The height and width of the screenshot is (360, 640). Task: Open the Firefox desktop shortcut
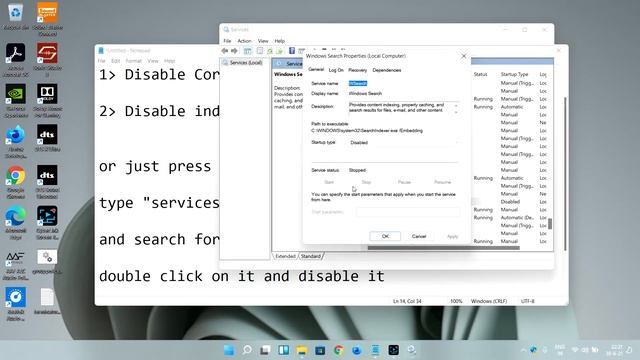pos(16,141)
